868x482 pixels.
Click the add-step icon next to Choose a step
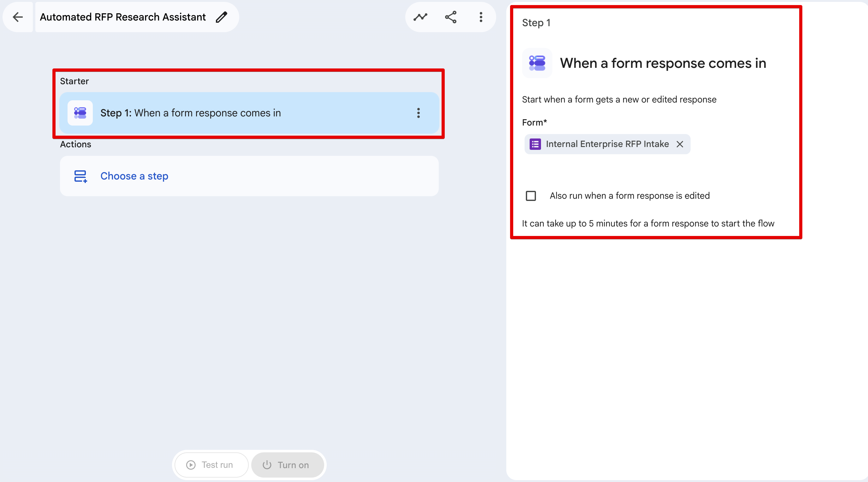coord(80,176)
